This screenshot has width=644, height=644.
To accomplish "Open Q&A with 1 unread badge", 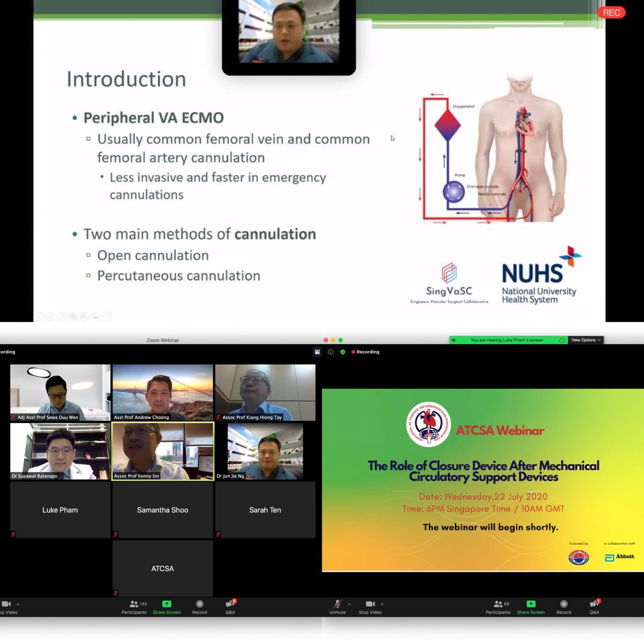I will [x=595, y=607].
